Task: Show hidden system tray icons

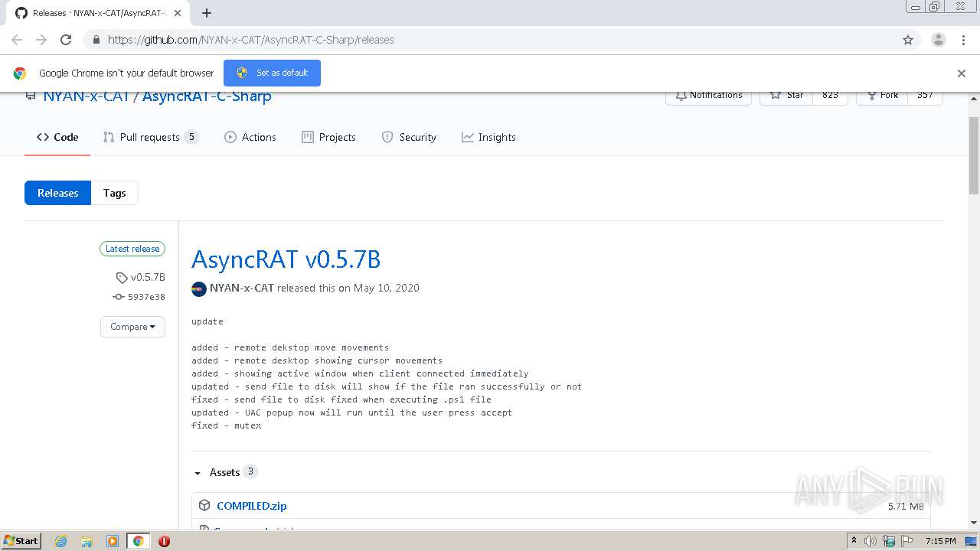Action: coord(854,541)
